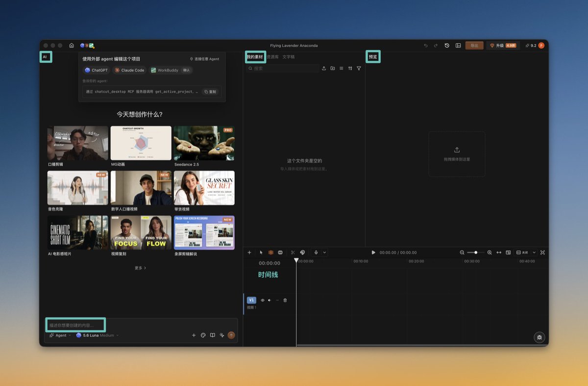Viewport: 588px width, 386px height.
Task: Sort the assets with the arrows icon
Action: [350, 69]
